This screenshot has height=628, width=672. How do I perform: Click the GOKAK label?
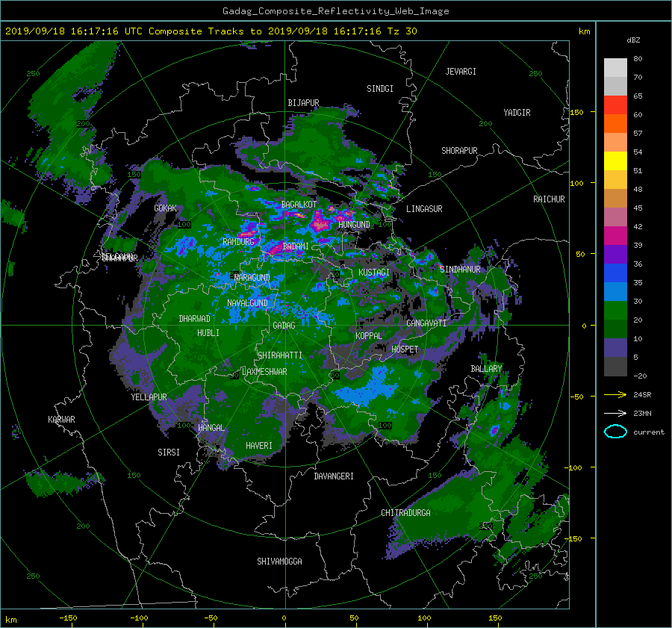click(166, 208)
